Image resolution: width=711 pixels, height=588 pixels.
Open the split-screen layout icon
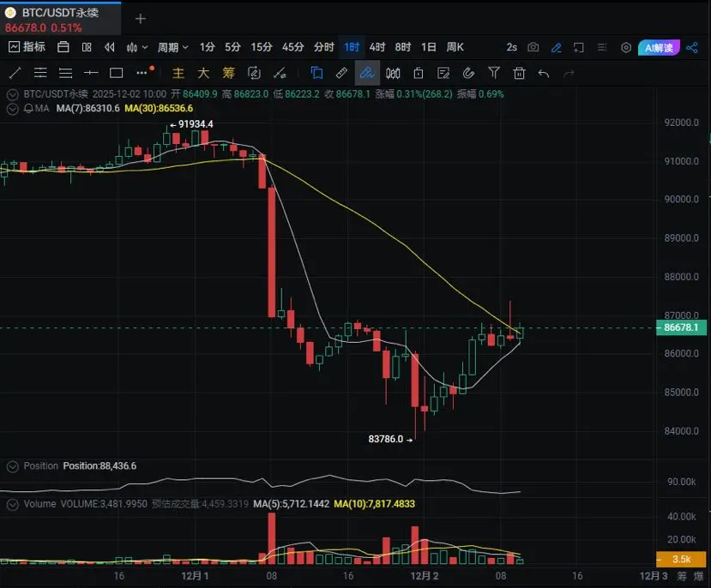pyautogui.click(x=86, y=46)
